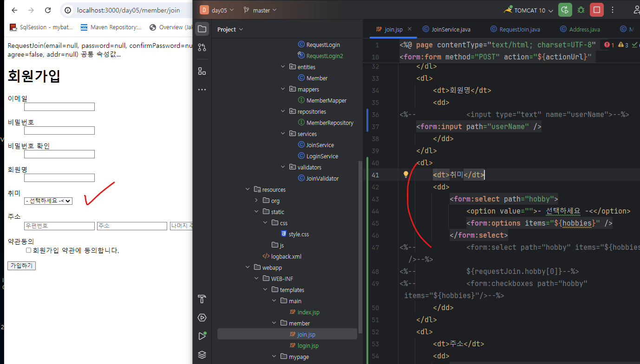
Task: Collapse the entities package
Action: pyautogui.click(x=283, y=67)
